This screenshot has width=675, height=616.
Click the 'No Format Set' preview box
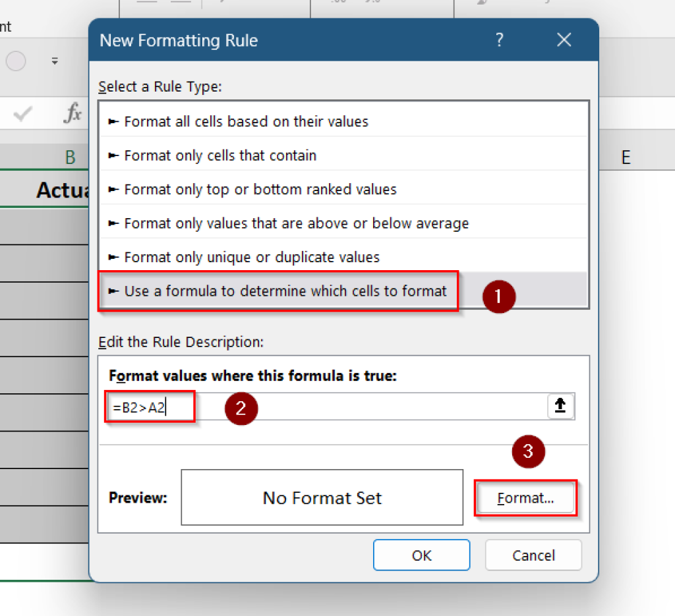[x=322, y=497]
